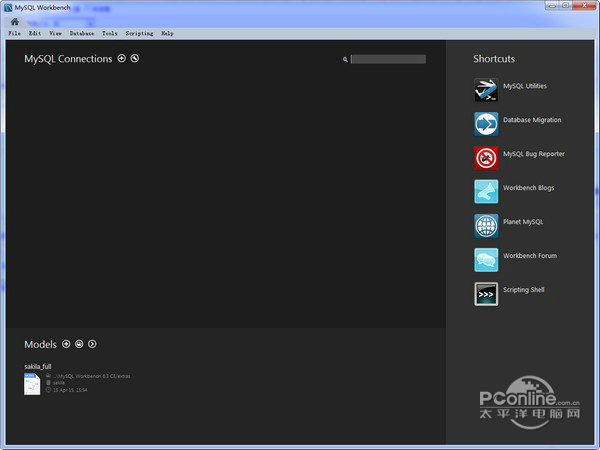600x450 pixels.
Task: Focus the connections search field
Action: 388,59
